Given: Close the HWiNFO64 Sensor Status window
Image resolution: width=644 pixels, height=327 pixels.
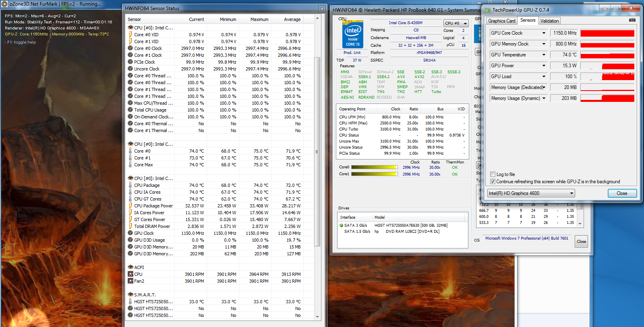Looking at the screenshot, I should click(x=322, y=8).
